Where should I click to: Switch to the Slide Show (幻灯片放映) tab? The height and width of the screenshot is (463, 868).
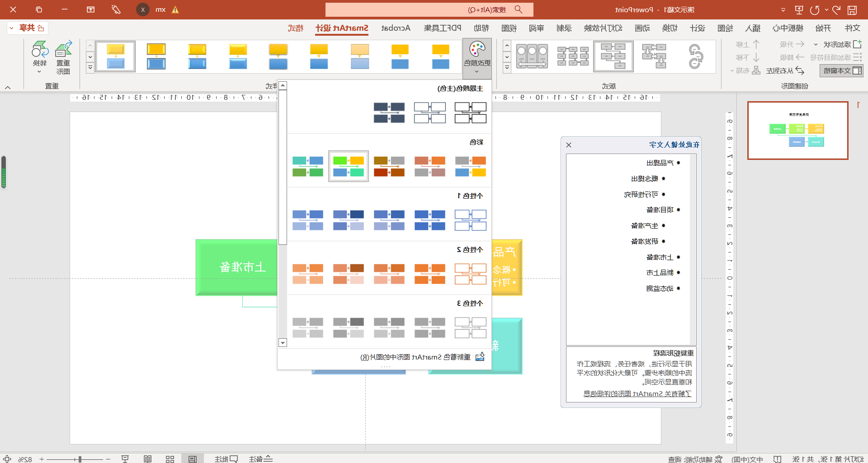(x=603, y=28)
